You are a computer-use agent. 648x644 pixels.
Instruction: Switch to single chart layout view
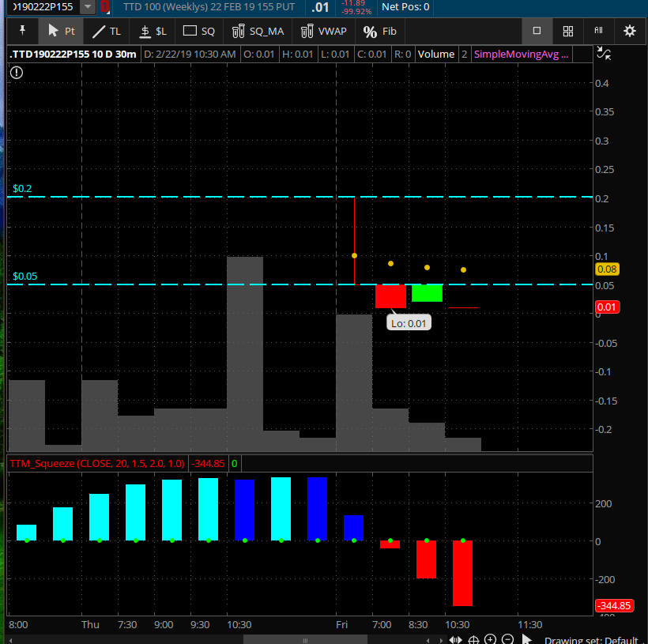[537, 32]
